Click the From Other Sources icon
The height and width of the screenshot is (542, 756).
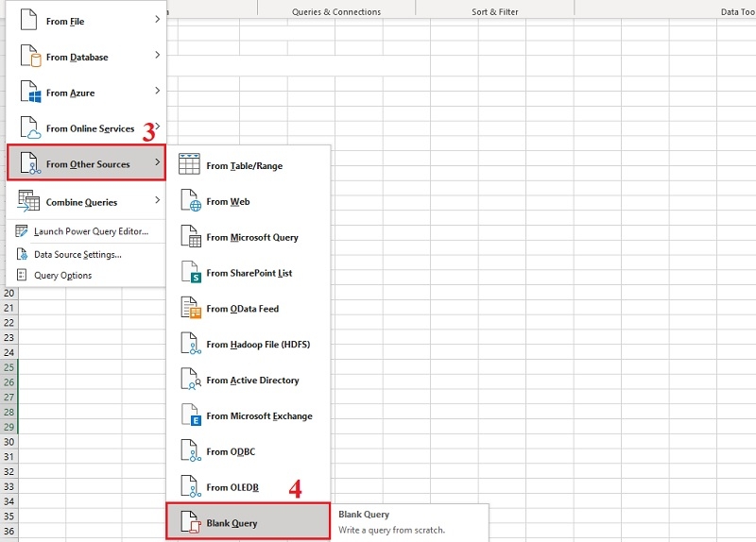[x=30, y=163]
